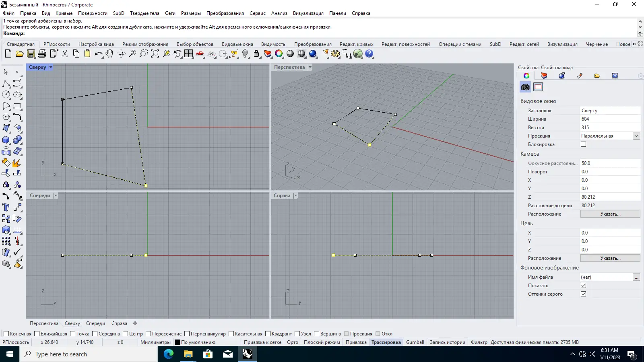Click the camera view properties icon
Screen dimensions: 644x362
tap(525, 87)
